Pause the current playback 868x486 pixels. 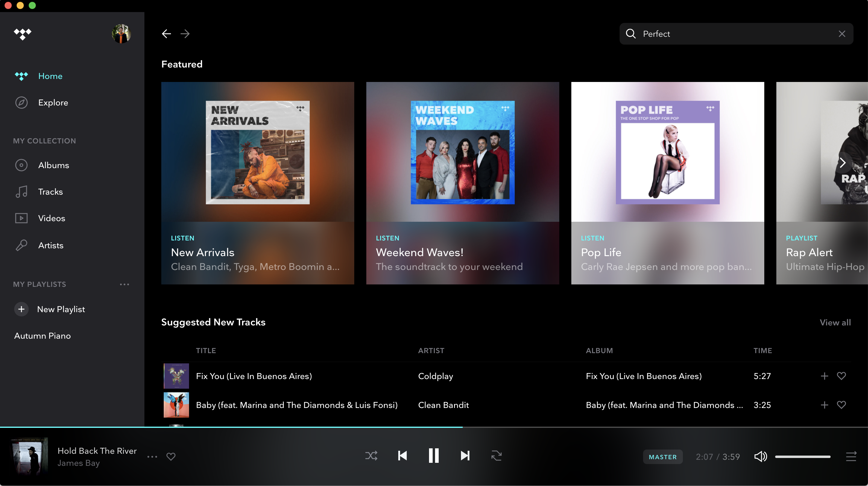click(x=433, y=456)
